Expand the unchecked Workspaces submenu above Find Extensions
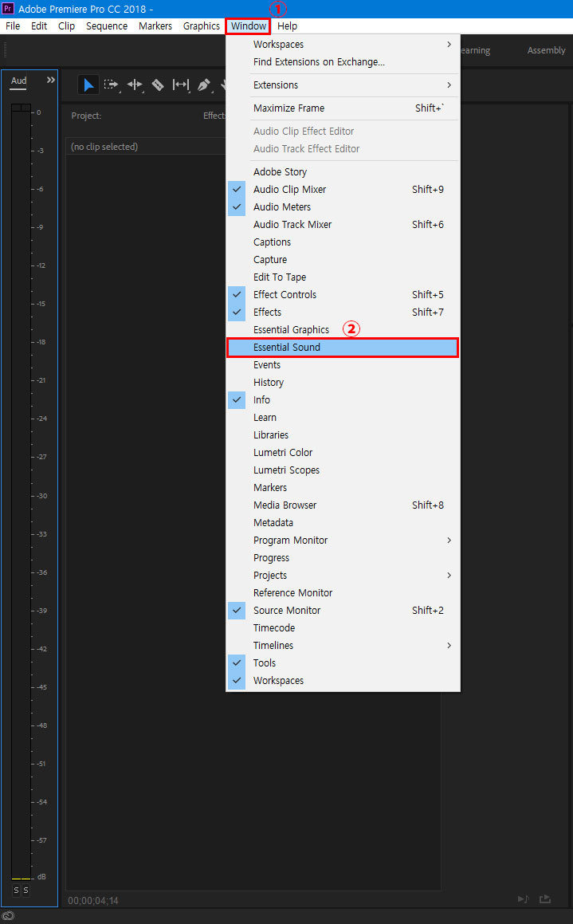573x924 pixels. click(x=343, y=44)
